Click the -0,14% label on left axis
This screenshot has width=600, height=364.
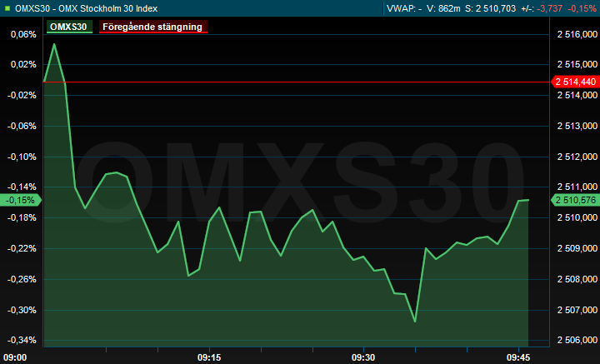click(x=22, y=187)
